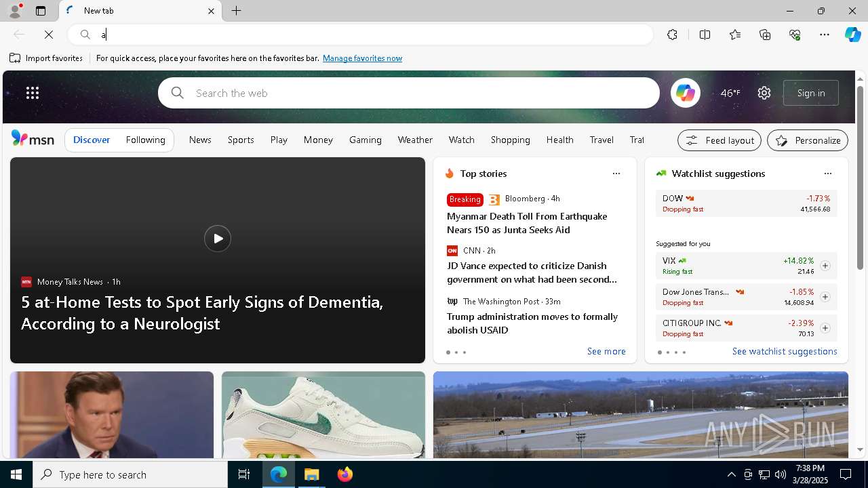
Task: Open the airfield landscape card
Action: [x=641, y=415]
